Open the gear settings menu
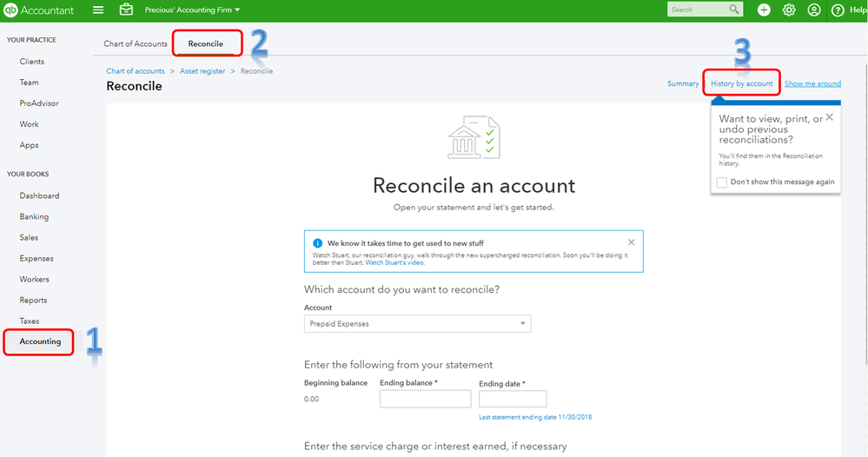This screenshot has width=868, height=457. [x=789, y=10]
